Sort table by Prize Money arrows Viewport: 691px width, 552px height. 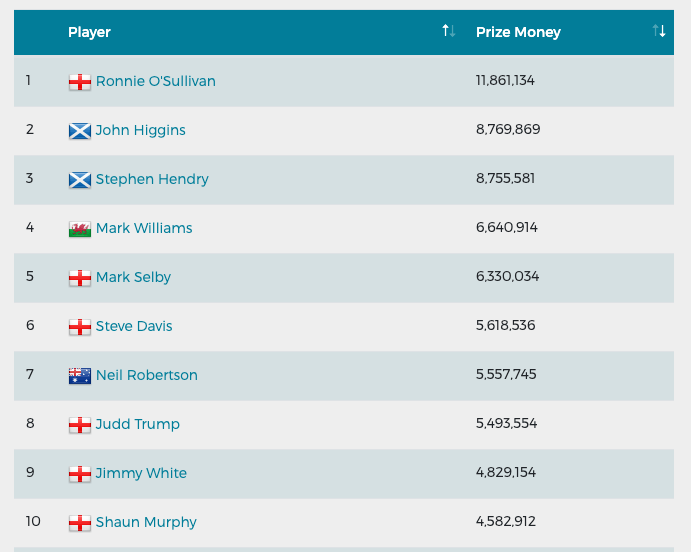[659, 31]
